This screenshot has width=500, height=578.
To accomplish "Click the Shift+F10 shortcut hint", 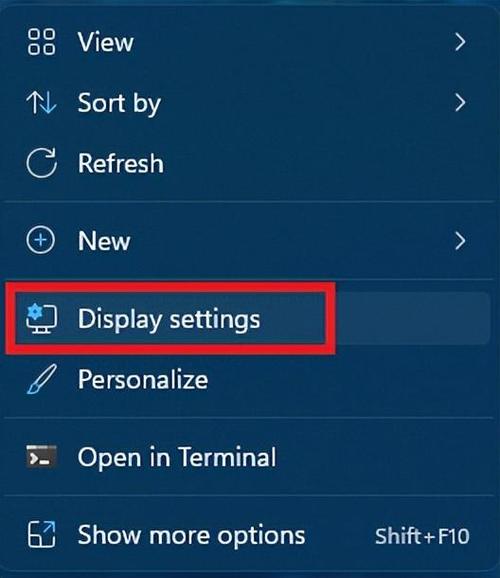I will tap(422, 536).
